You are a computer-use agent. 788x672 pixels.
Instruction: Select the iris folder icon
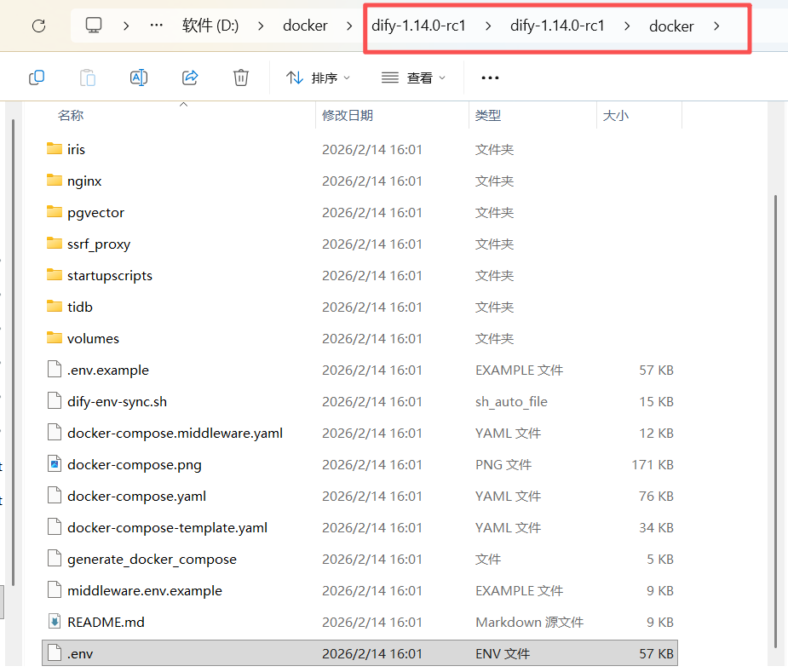(55, 149)
